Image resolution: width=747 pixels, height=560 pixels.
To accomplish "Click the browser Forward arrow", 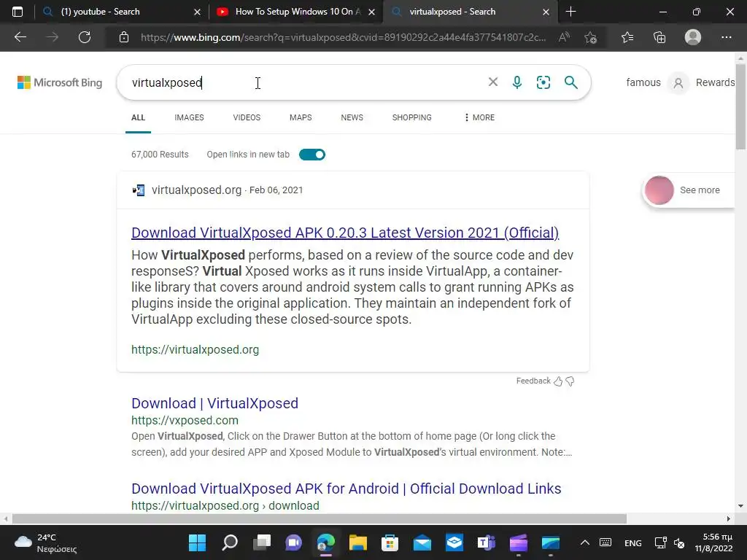I will [53, 37].
